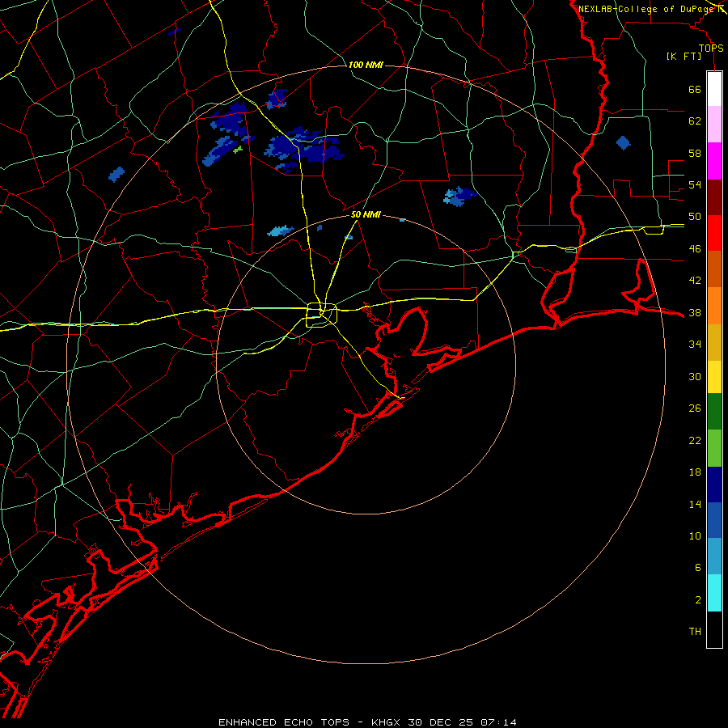Viewport: 728px width, 728px height.
Task: Click the dark red maroon legend swatch
Action: click(x=714, y=197)
